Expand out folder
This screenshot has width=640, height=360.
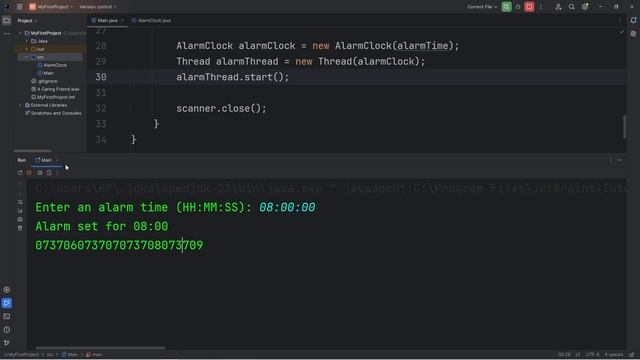27,49
